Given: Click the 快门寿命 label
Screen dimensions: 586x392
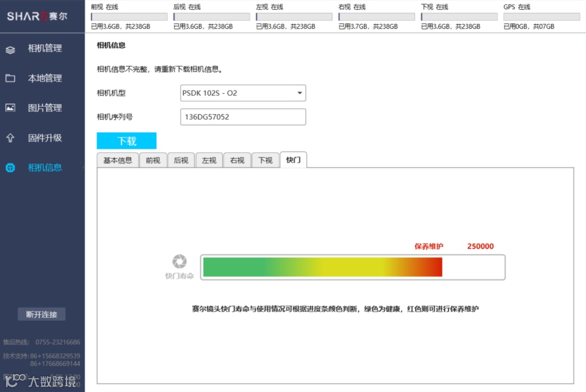Looking at the screenshot, I should pos(180,276).
